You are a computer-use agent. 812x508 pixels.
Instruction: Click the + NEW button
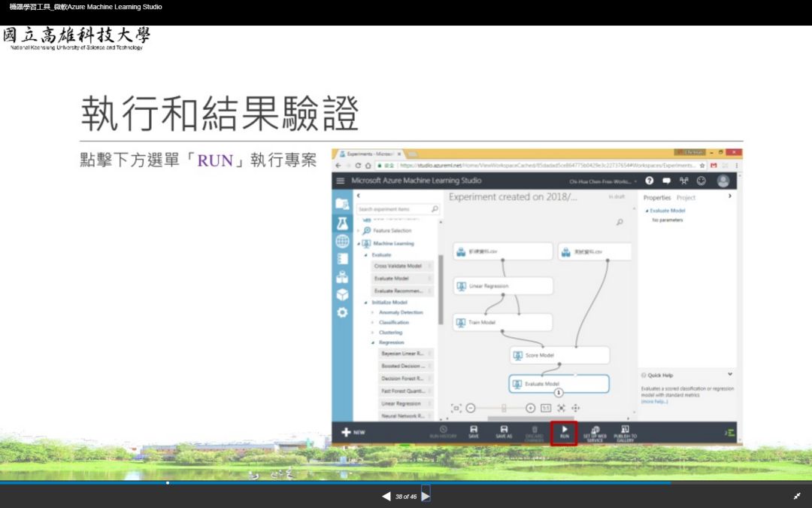(353, 432)
